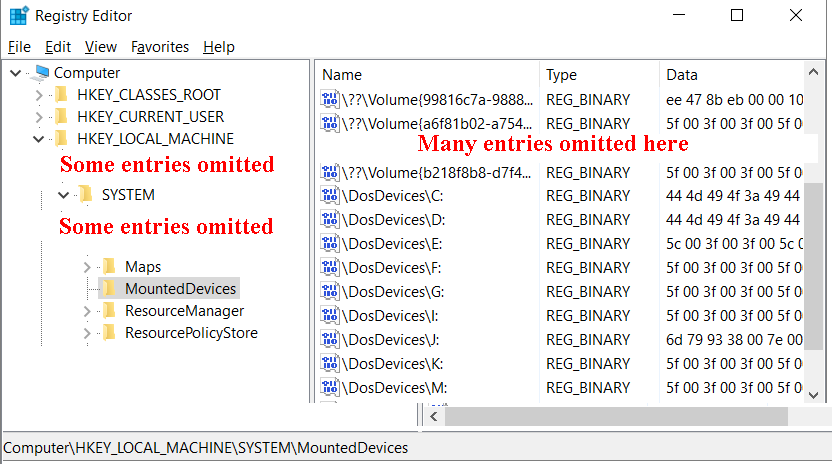Select the MountedDevices folder icon
This screenshot has height=464, width=832.
point(109,289)
